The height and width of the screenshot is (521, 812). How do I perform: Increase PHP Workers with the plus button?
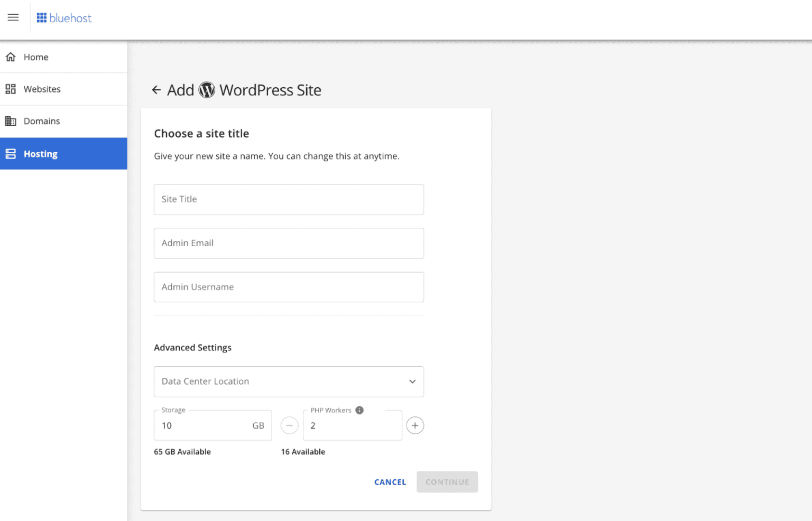pos(415,425)
